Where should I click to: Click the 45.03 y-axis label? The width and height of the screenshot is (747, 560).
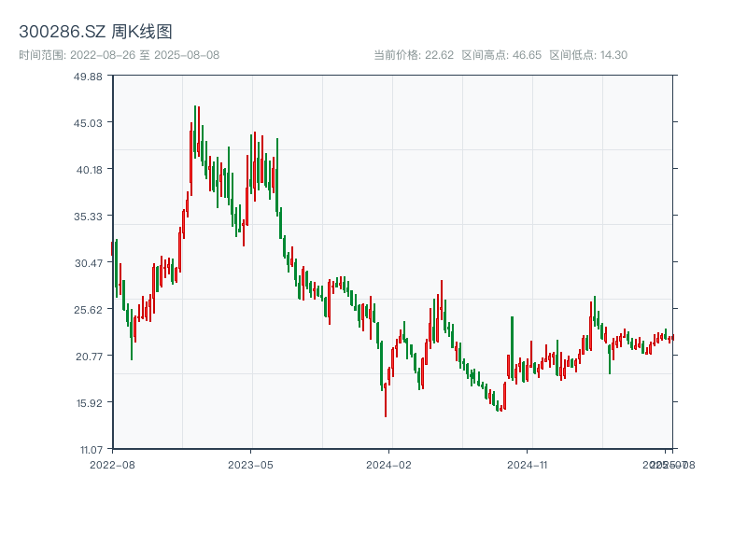88,123
